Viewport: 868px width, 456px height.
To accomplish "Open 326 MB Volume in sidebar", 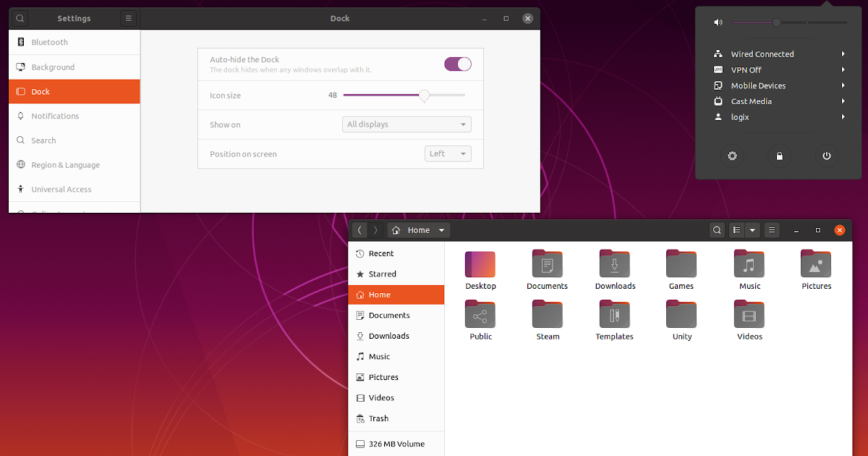I will click(x=396, y=444).
